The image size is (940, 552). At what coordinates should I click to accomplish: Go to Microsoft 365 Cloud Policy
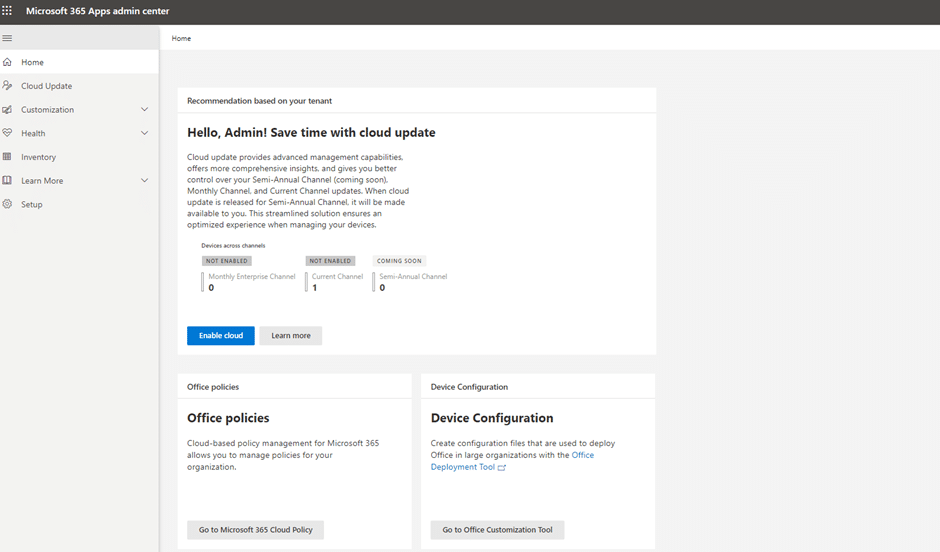pyautogui.click(x=255, y=530)
